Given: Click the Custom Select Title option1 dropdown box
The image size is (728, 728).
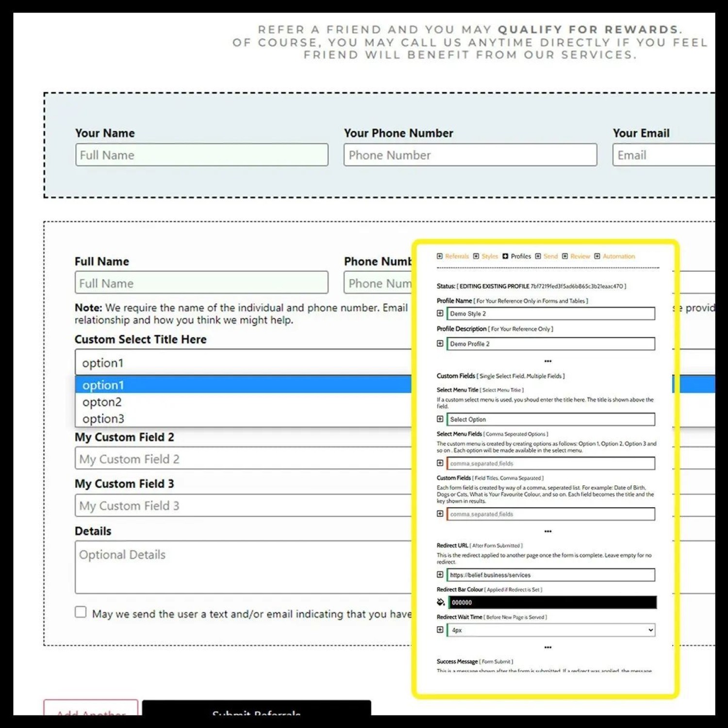Looking at the screenshot, I should 243,363.
